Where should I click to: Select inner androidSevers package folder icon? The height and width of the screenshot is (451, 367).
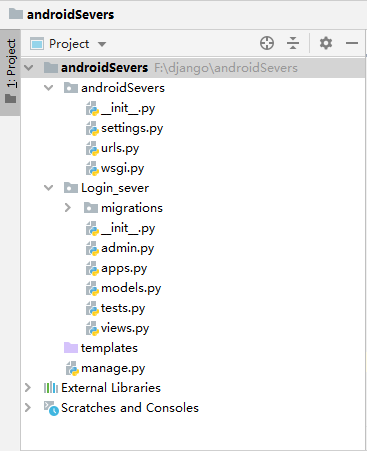click(71, 88)
